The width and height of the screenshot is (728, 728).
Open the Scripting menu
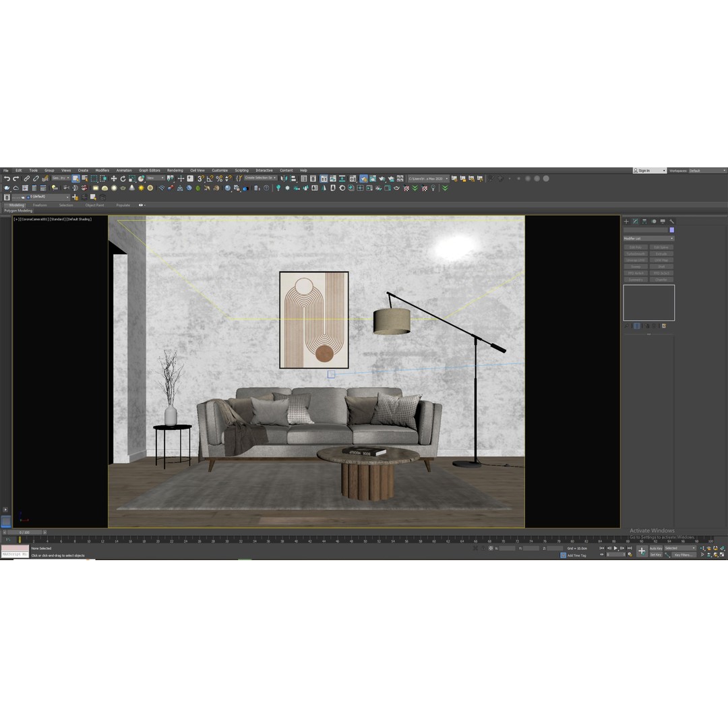pyautogui.click(x=241, y=171)
